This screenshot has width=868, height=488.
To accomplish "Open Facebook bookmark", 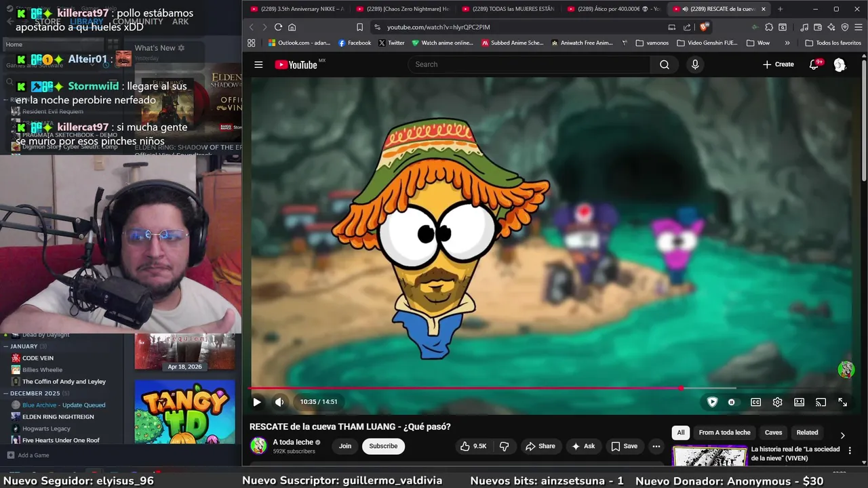I will [355, 43].
